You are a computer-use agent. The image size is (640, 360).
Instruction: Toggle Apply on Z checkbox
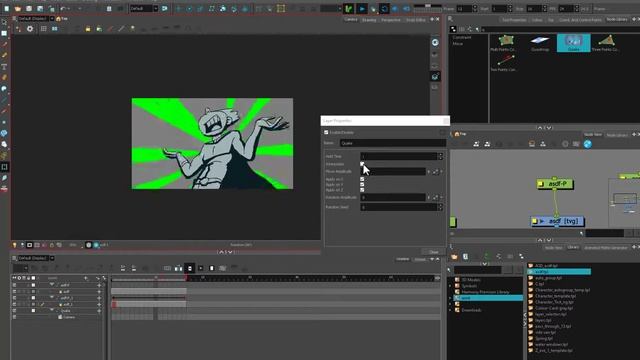point(362,190)
